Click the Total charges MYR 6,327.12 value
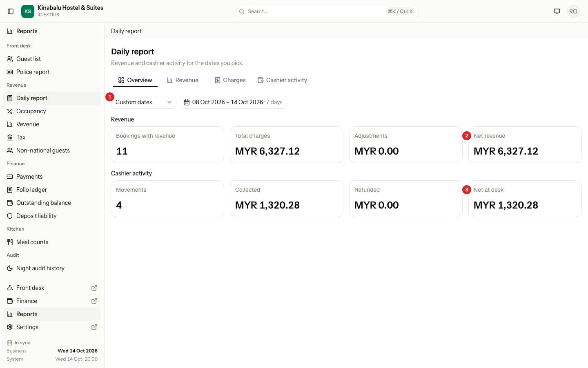588x368 pixels. (267, 151)
